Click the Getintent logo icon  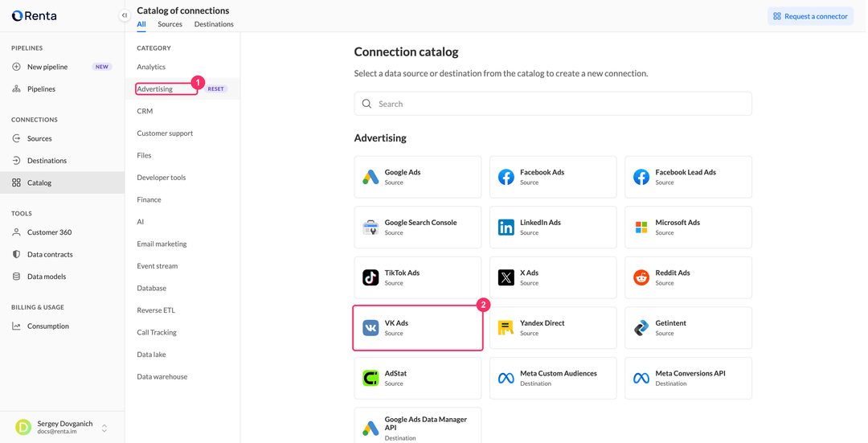tap(641, 328)
